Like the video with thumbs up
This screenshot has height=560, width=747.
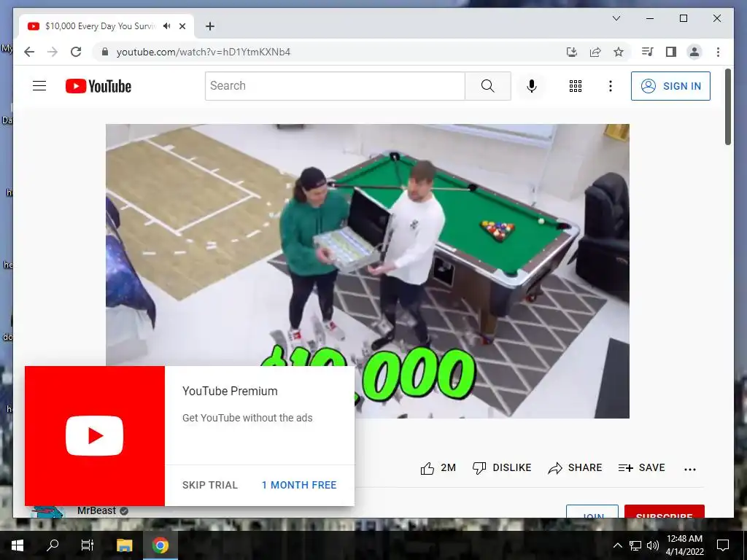pyautogui.click(x=438, y=468)
